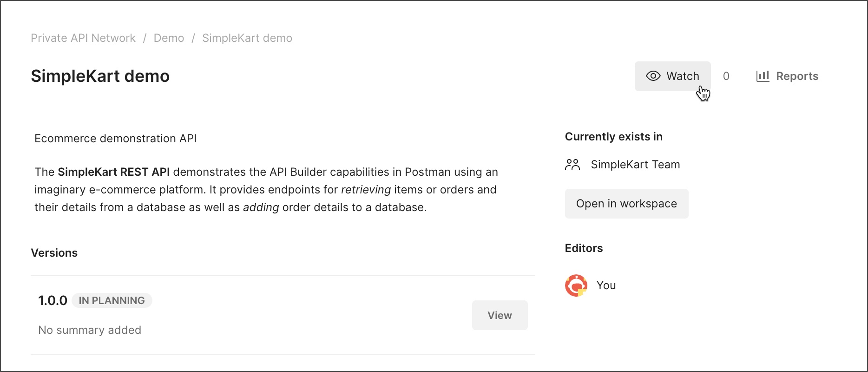The image size is (868, 372).
Task: Click the eye icon in Watch button
Action: click(x=653, y=76)
